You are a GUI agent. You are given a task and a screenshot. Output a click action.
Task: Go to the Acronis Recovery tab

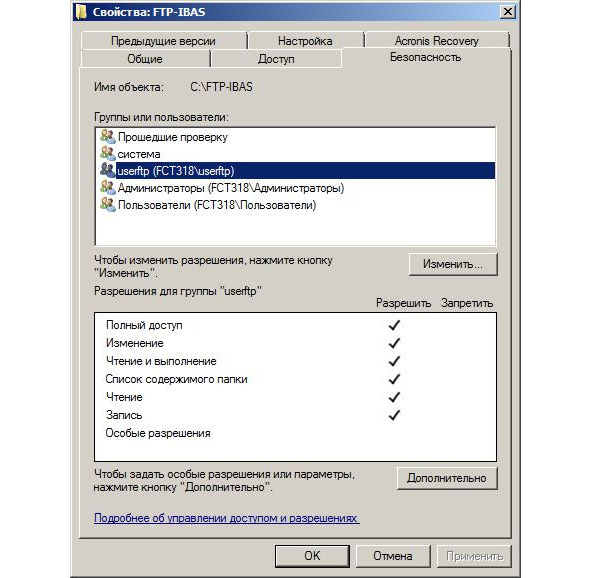(436, 40)
